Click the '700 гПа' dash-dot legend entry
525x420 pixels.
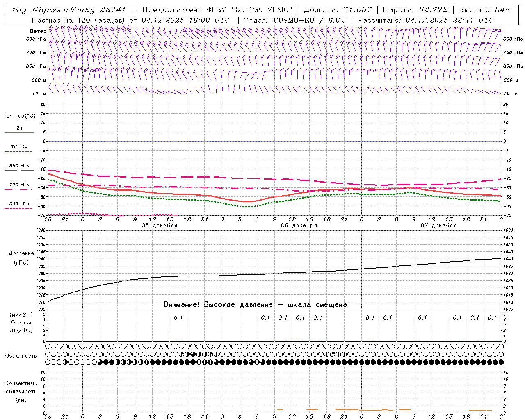[x=19, y=185]
